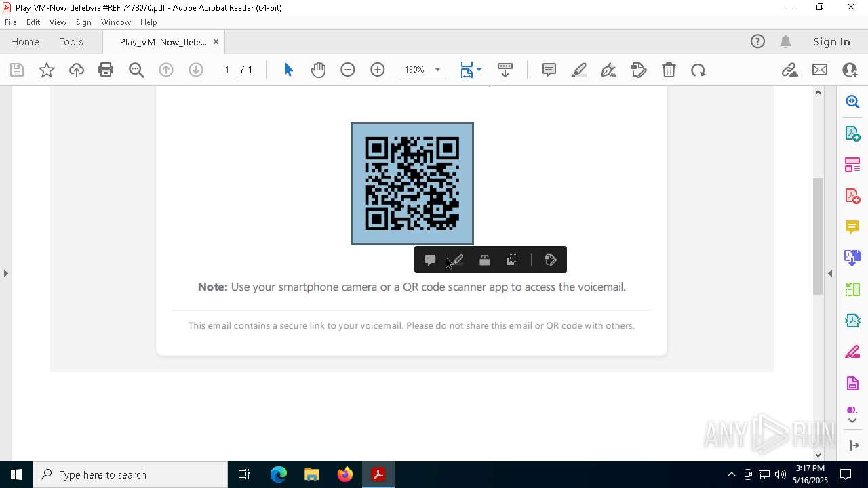
Task: Upload file to cloud icon
Action: click(77, 70)
